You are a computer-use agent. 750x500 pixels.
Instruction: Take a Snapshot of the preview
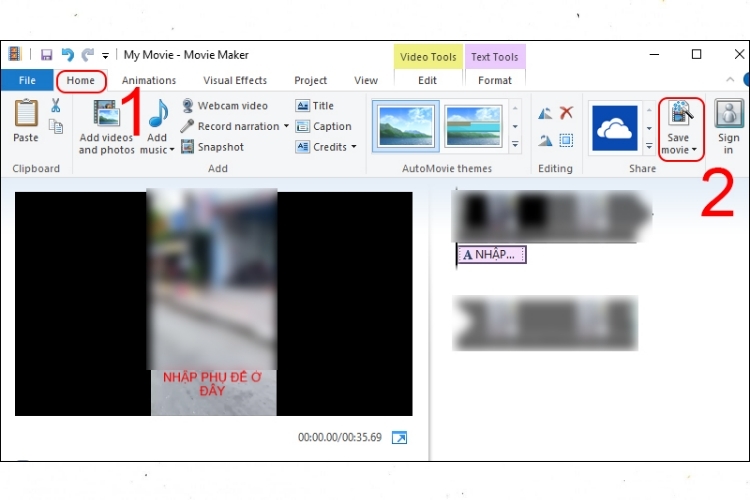point(213,147)
